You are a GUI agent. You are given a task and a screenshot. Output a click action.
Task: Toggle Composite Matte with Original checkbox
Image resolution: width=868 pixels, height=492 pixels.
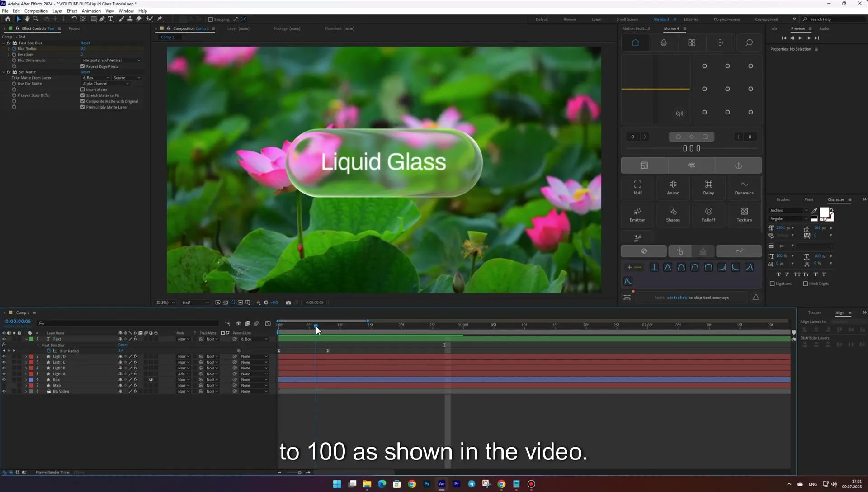[83, 101]
